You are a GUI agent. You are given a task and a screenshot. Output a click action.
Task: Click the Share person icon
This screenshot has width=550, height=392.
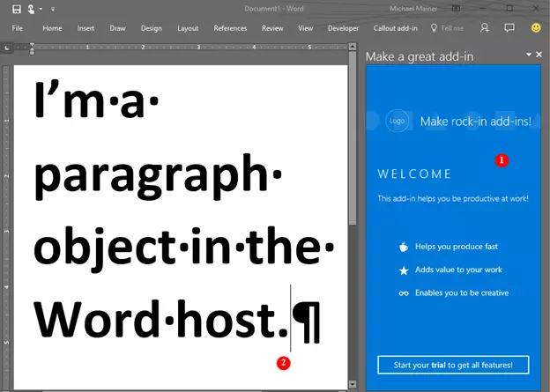coord(485,28)
